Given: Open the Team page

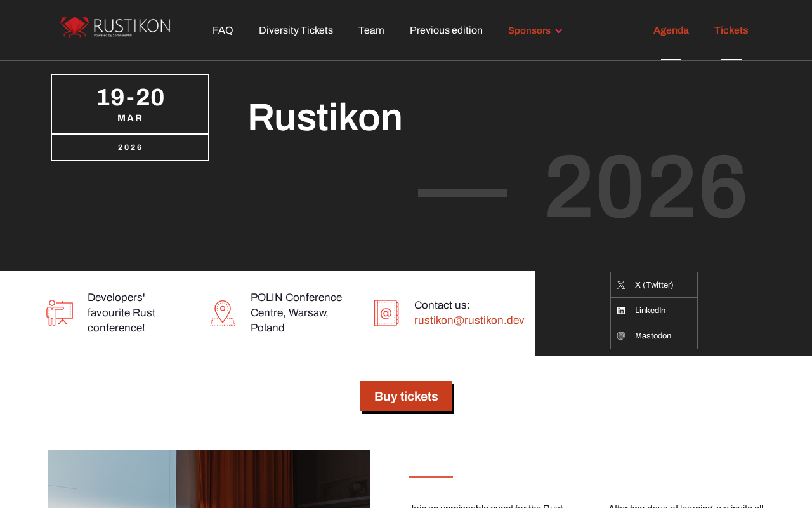Looking at the screenshot, I should 371,30.
